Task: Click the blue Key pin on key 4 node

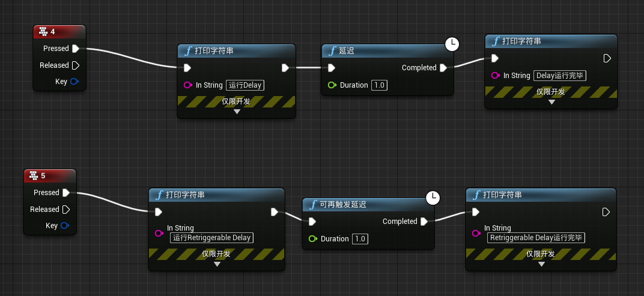Action: (75, 82)
